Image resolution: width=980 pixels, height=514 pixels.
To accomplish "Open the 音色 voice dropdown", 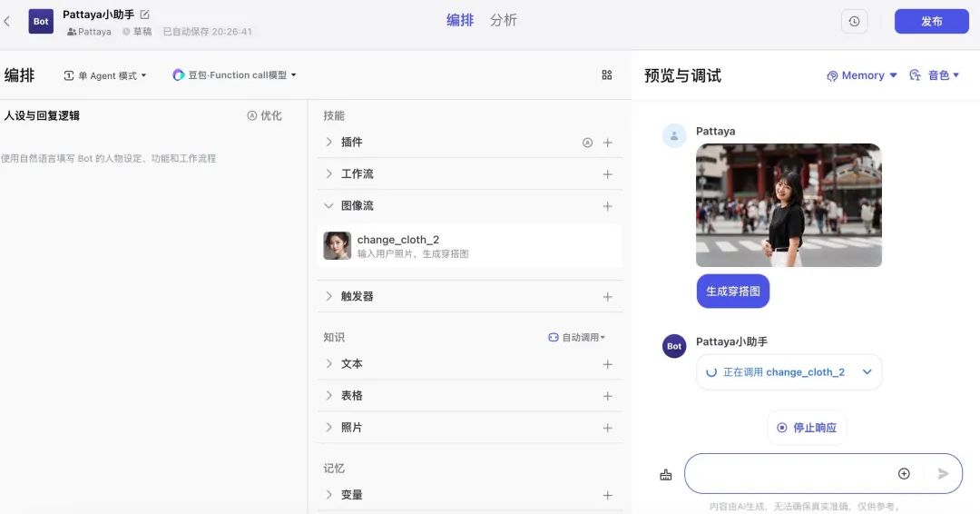I will pos(934,75).
